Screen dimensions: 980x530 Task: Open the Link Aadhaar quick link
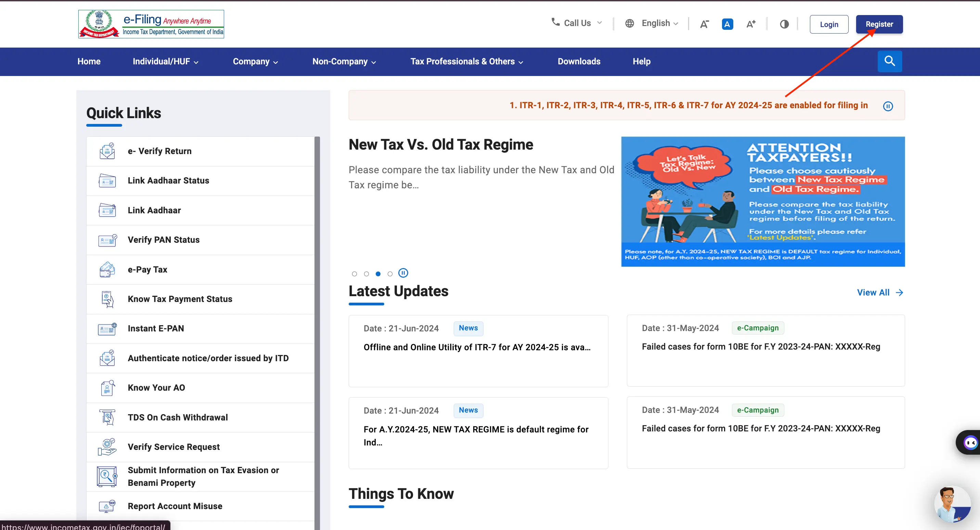click(x=201, y=210)
